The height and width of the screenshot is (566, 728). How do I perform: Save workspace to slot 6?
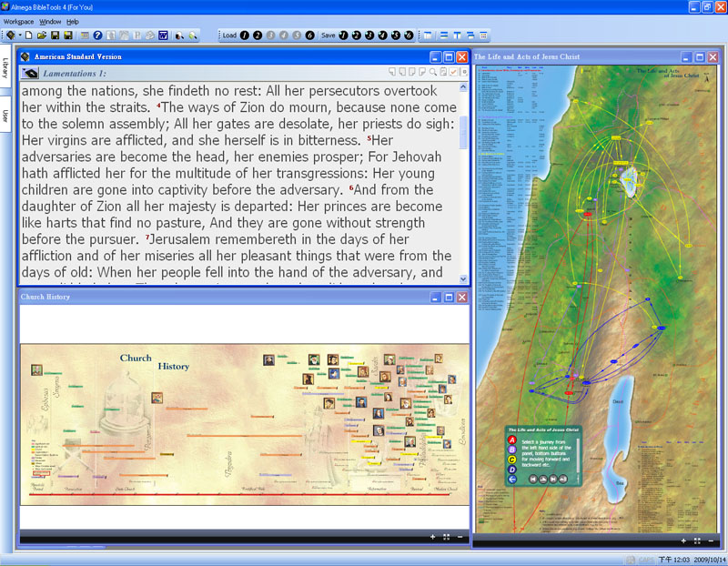[x=409, y=35]
